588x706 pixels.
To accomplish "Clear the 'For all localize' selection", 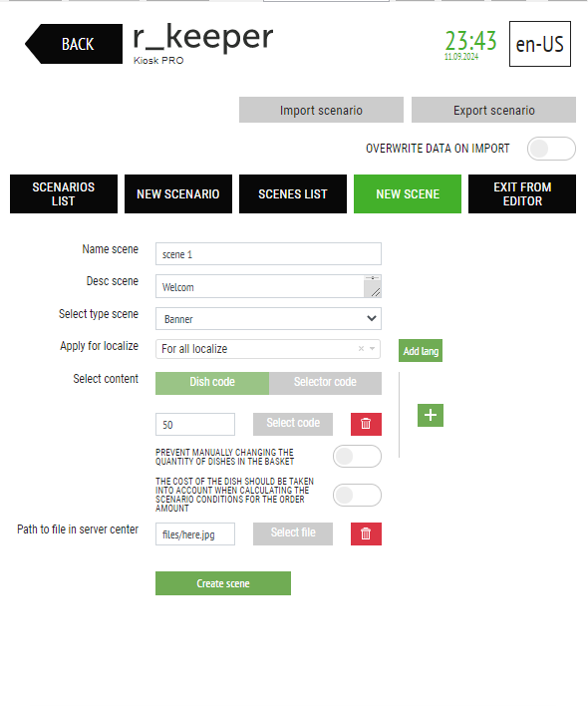I will [361, 349].
